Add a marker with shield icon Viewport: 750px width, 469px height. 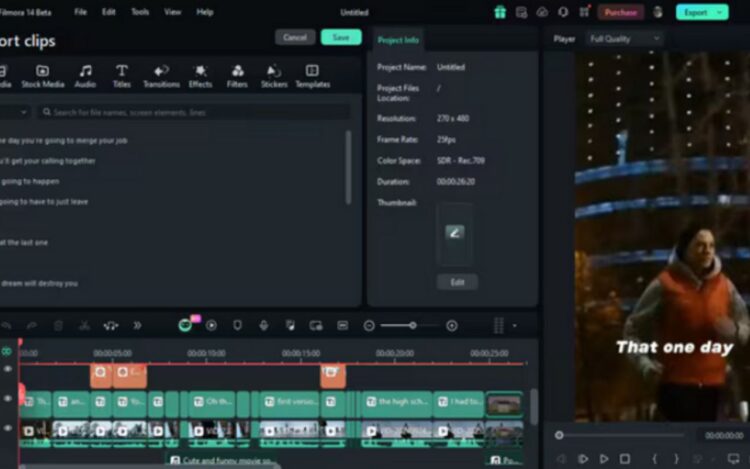[237, 326]
